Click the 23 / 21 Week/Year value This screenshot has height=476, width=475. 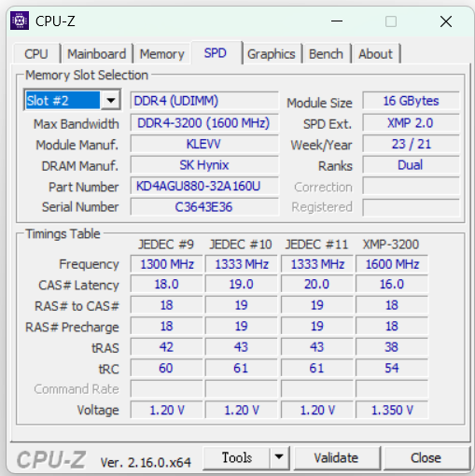point(411,144)
